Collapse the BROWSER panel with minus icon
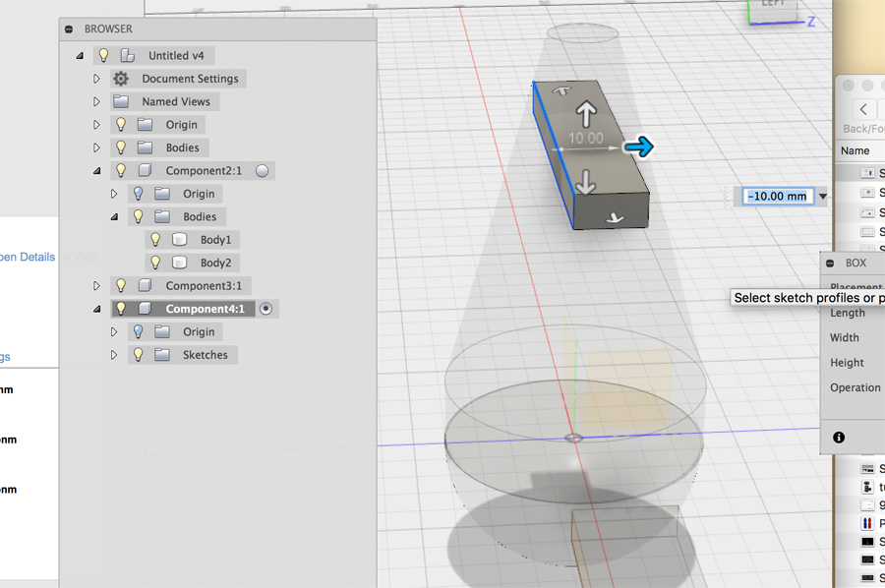The image size is (885, 588). [x=69, y=29]
